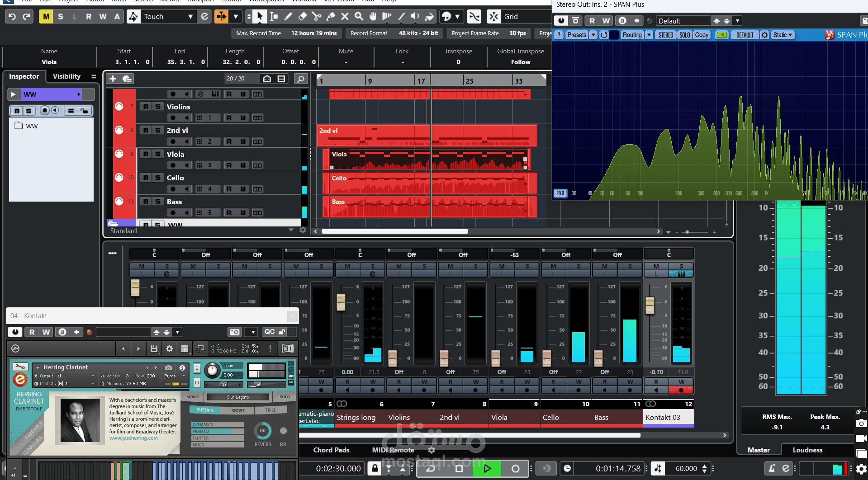Adjust the Herring Clarinet Tune knob

(212, 370)
